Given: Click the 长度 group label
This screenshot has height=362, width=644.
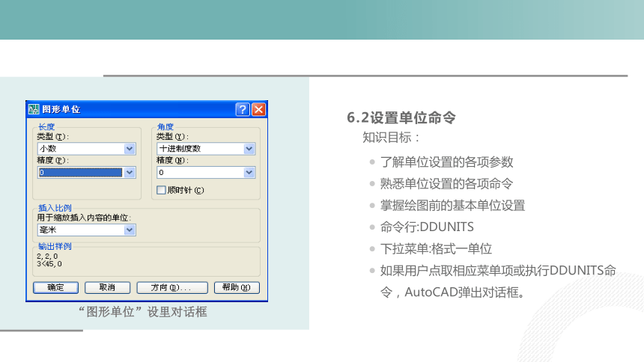Looking at the screenshot, I should (46, 127).
